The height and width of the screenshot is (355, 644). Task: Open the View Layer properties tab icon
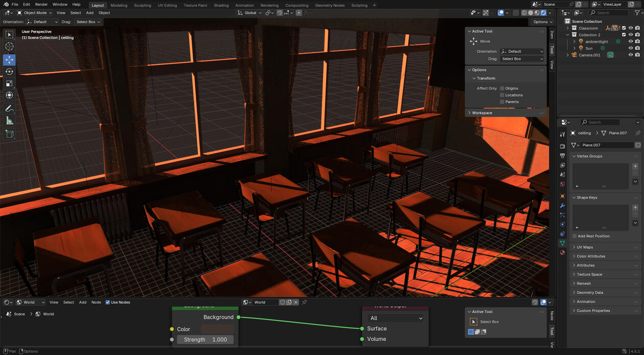(x=563, y=165)
